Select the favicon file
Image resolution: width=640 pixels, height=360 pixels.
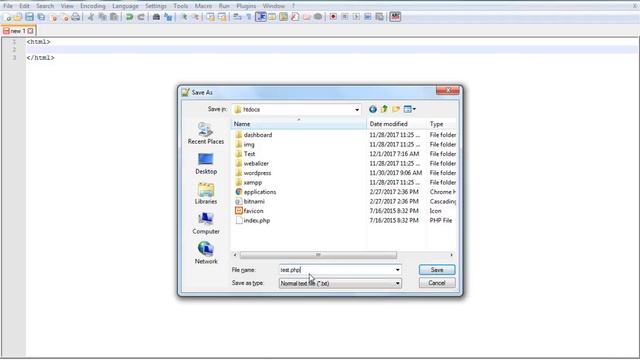click(x=249, y=211)
